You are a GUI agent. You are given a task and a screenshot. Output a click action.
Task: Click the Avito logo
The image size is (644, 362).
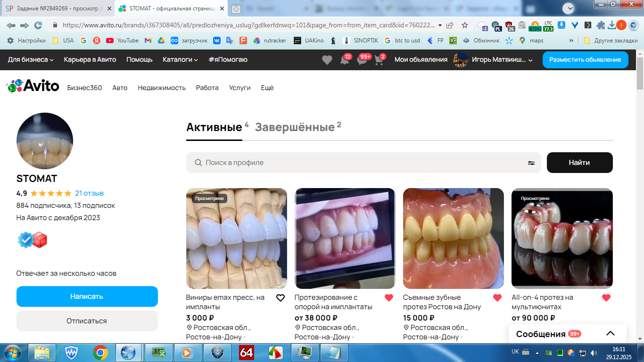tap(33, 86)
